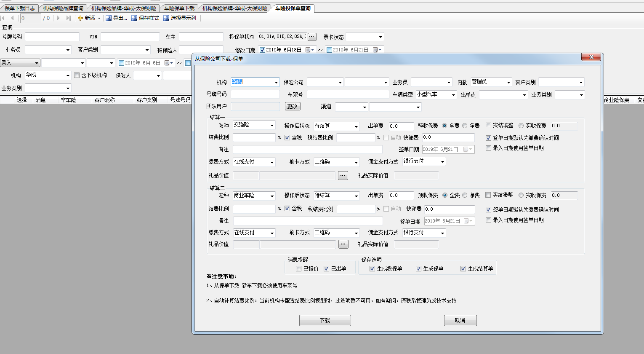
Task: Toggle 含税 checkbox in 结算一 section
Action: [287, 138]
